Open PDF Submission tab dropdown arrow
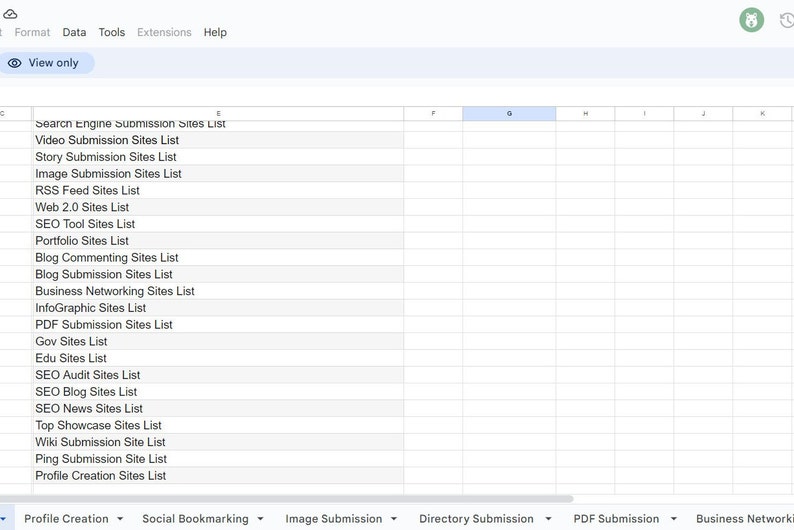The width and height of the screenshot is (794, 530). pos(673,519)
